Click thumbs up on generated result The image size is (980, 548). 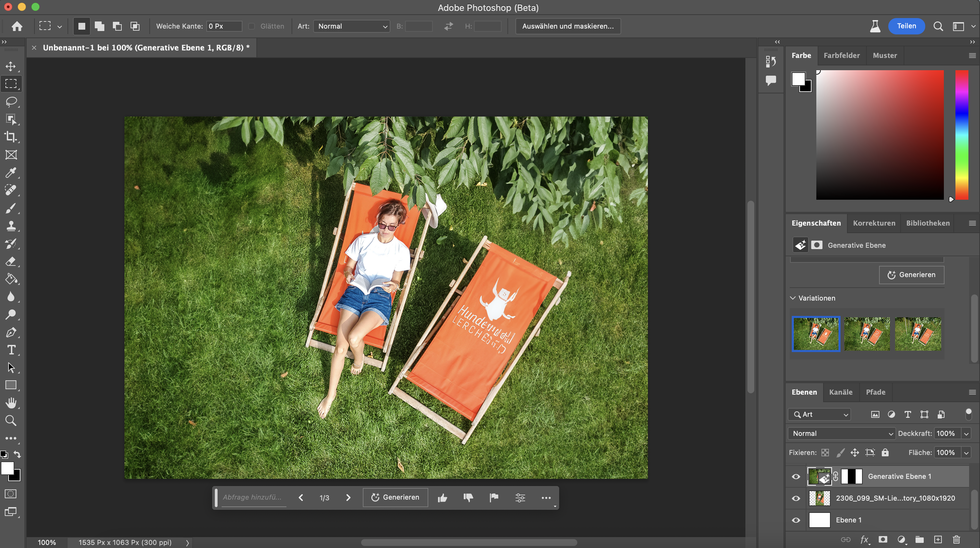coord(442,498)
